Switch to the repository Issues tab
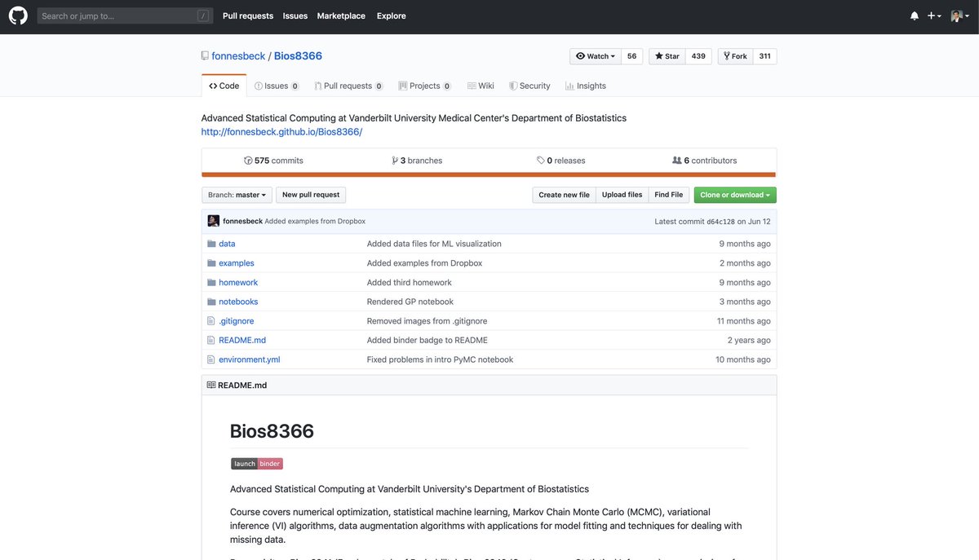Image resolution: width=979 pixels, height=560 pixels. [277, 86]
